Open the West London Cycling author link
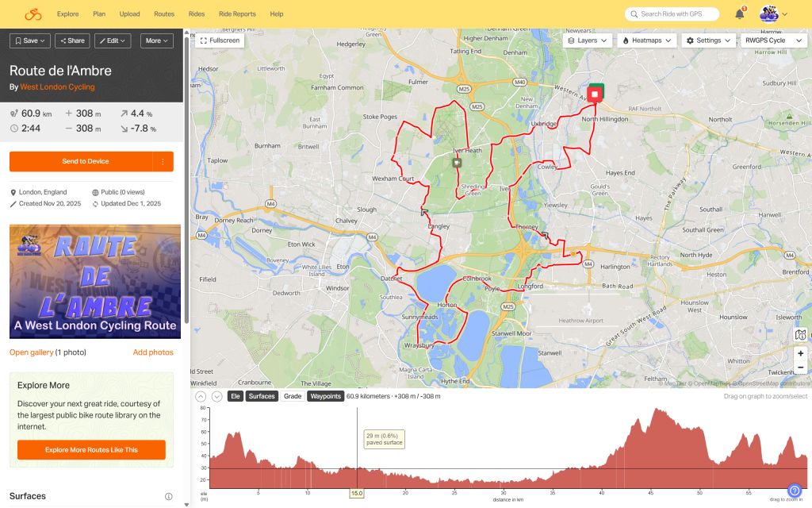 coord(57,87)
